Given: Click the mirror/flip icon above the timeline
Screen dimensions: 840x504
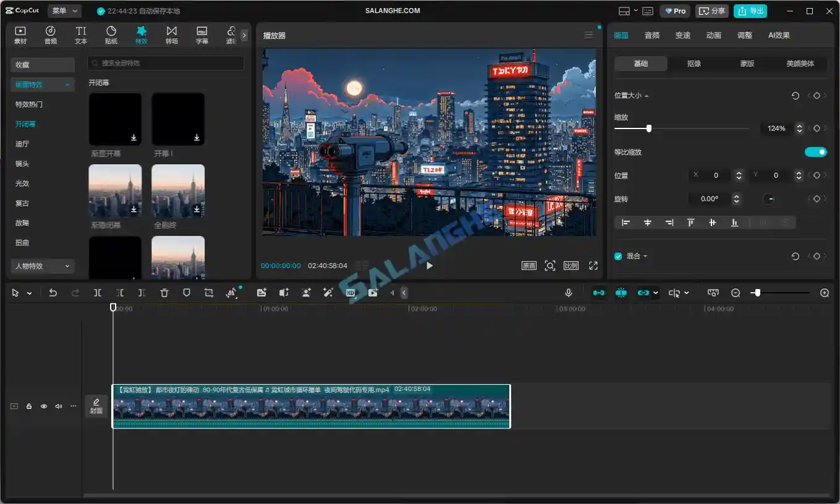Looking at the screenshot, I should pos(231,292).
